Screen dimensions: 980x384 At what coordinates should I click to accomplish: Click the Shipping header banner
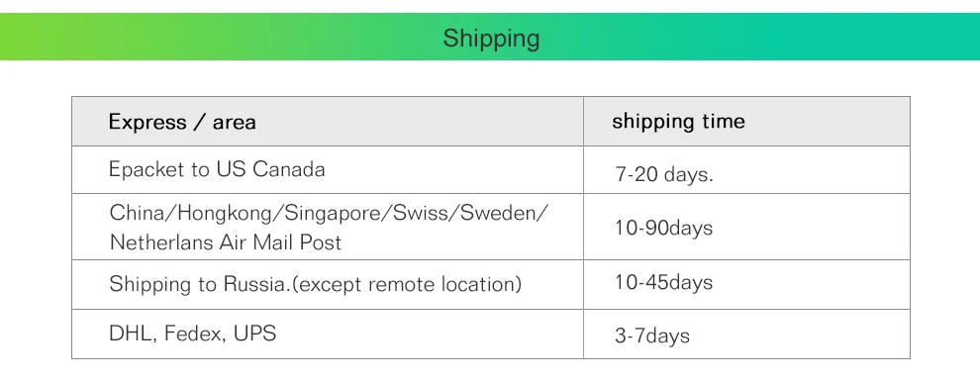point(490,37)
